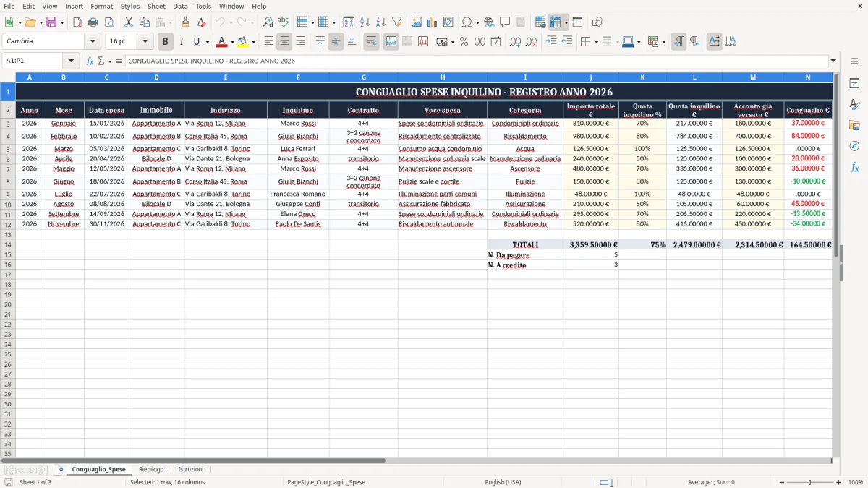Screen dimensions: 868x488
Task: Toggle Italic formatting
Action: click(182, 42)
